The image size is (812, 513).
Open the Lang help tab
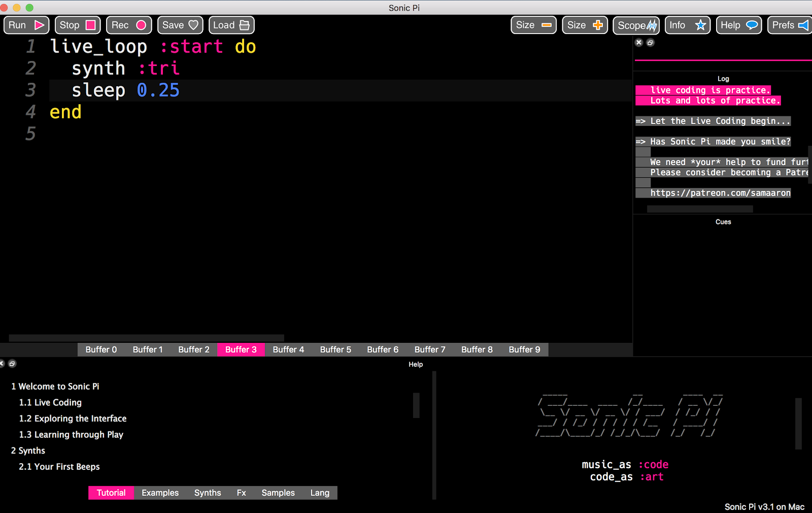tap(320, 493)
